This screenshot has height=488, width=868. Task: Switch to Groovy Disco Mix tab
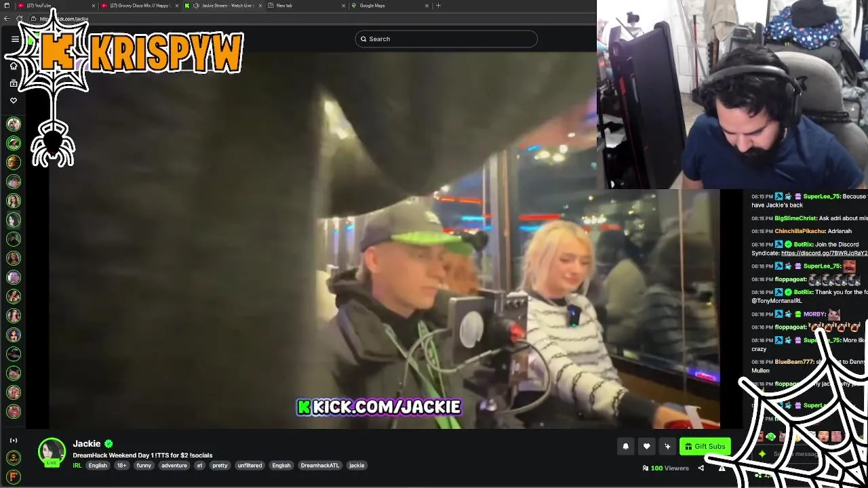pos(139,5)
